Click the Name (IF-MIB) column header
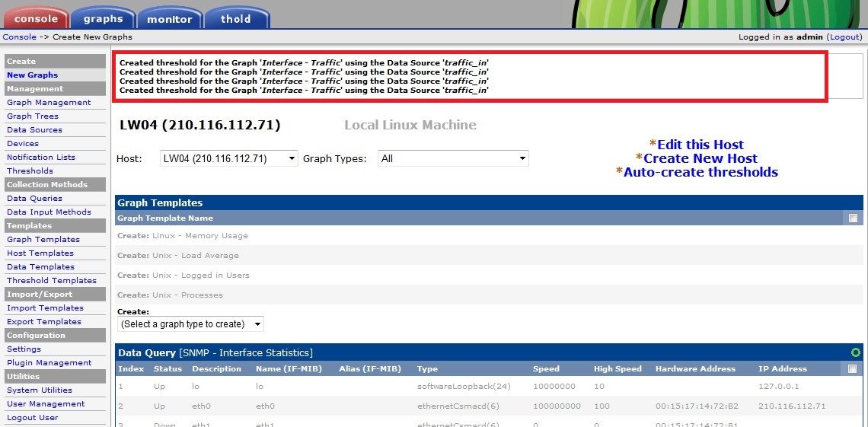868x427 pixels. point(289,368)
